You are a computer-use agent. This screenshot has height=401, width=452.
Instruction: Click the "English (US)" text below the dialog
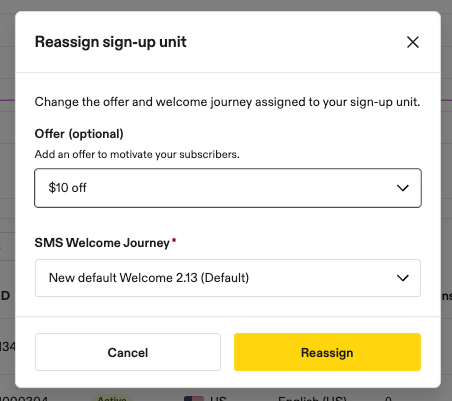[312, 398]
